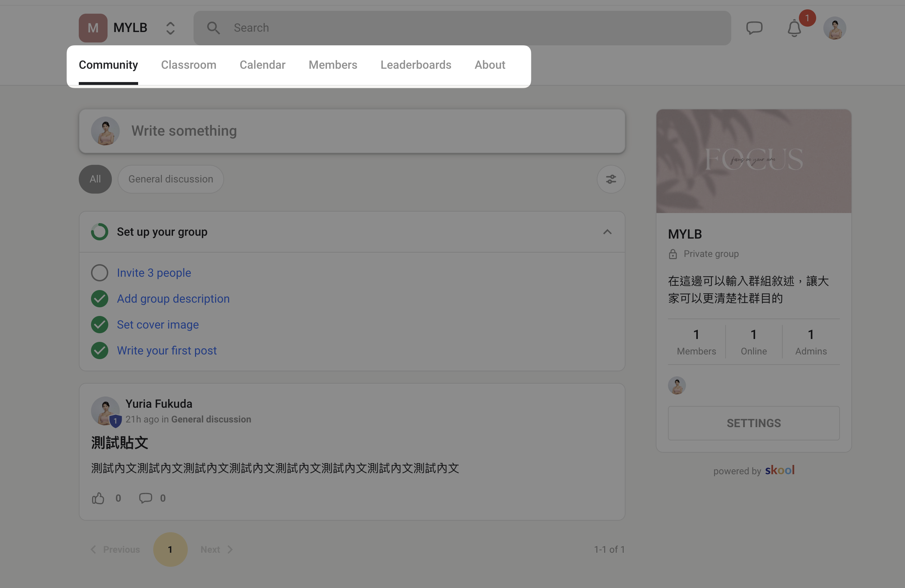Image resolution: width=905 pixels, height=588 pixels.
Task: Like the post with thumbs-up icon
Action: 98,498
